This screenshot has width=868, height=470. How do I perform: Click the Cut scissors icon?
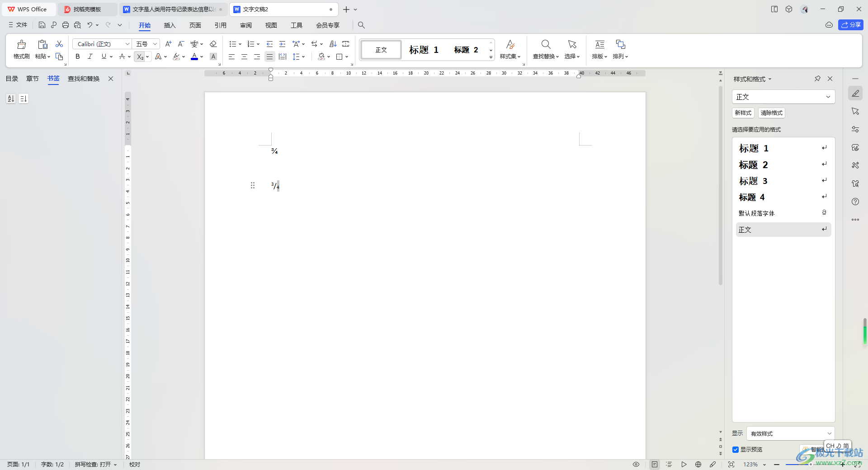point(59,44)
